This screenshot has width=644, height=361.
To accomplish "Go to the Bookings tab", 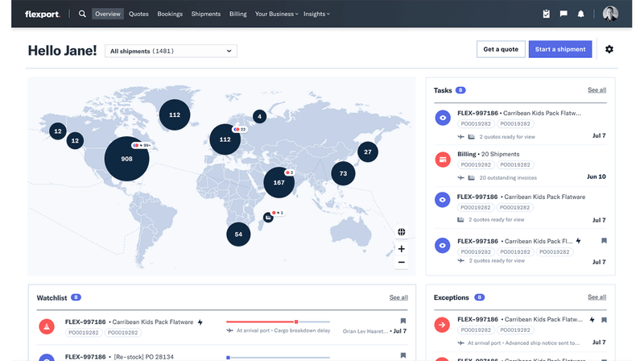I will [170, 14].
